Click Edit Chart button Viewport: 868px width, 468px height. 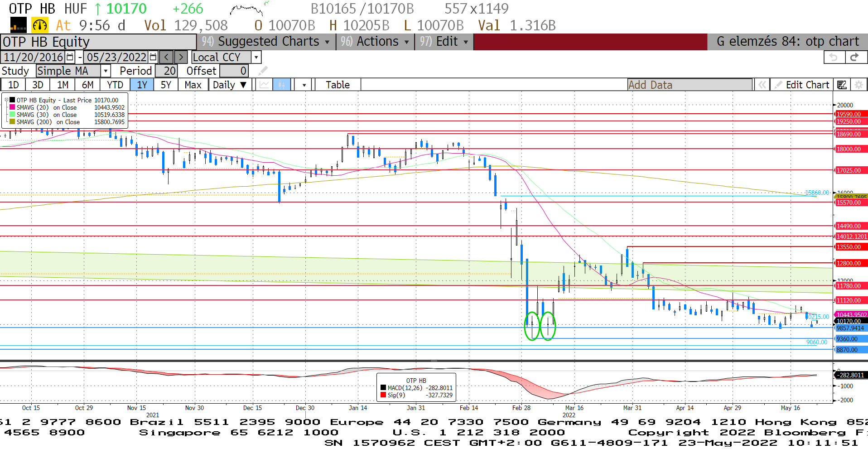click(x=802, y=85)
